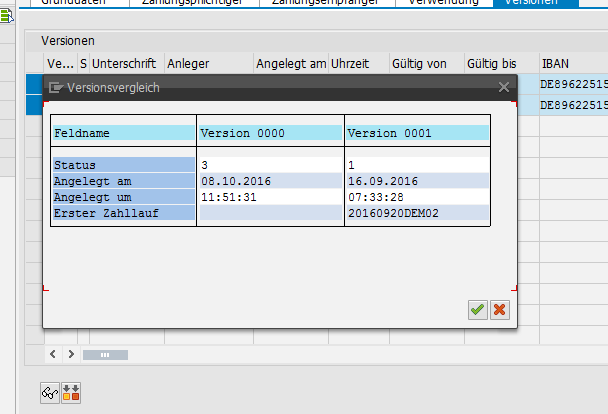Confirm dialog with green checkmark button
The height and width of the screenshot is (414, 608).
coord(478,310)
